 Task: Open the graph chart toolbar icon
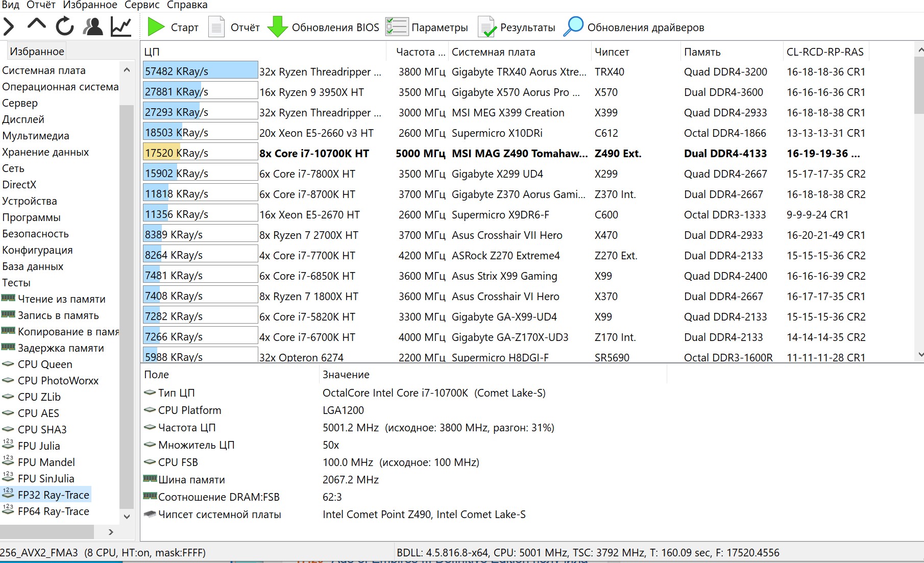click(x=121, y=27)
